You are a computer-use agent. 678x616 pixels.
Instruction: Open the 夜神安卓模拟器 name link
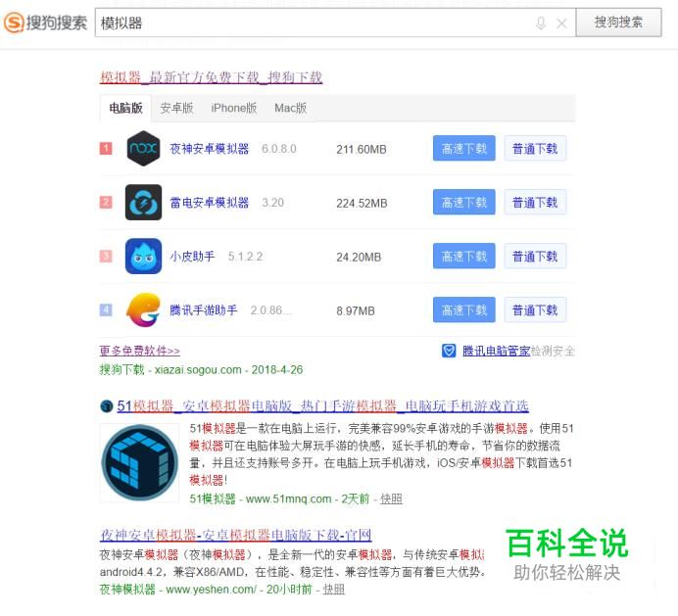click(x=210, y=149)
